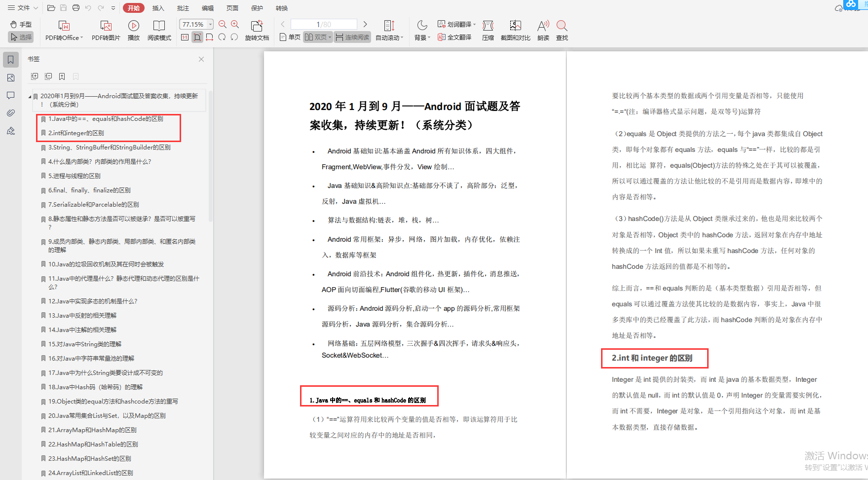Screen dimensions: 868x480
Task: Add a new bookmark
Action: (62, 76)
